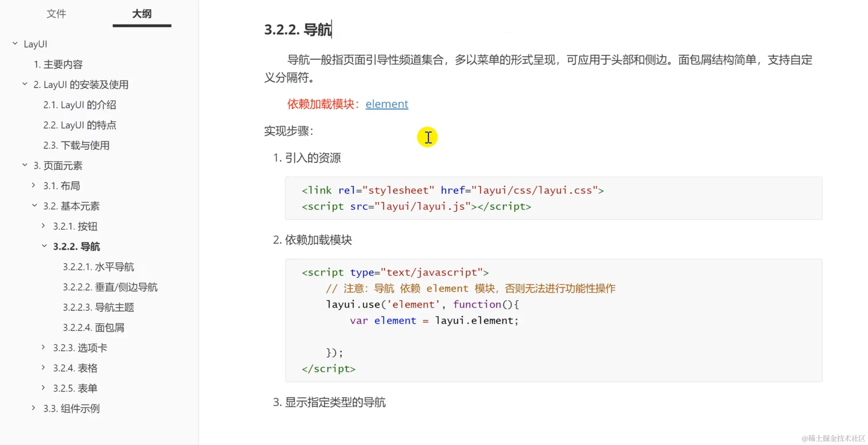Open 3.2.2.3. 导航主题 heading
Screen dimensions: 868x445
pos(98,307)
